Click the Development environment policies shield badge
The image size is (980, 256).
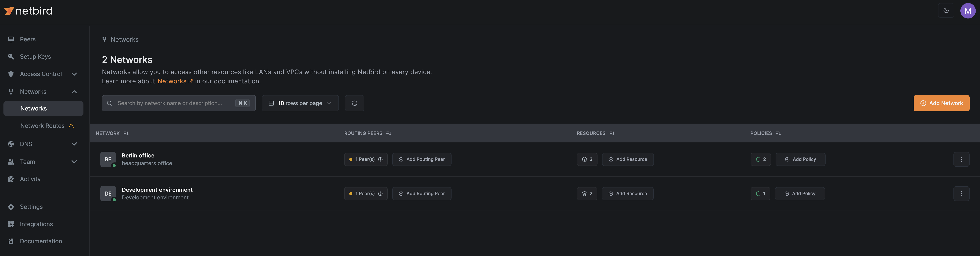(760, 193)
